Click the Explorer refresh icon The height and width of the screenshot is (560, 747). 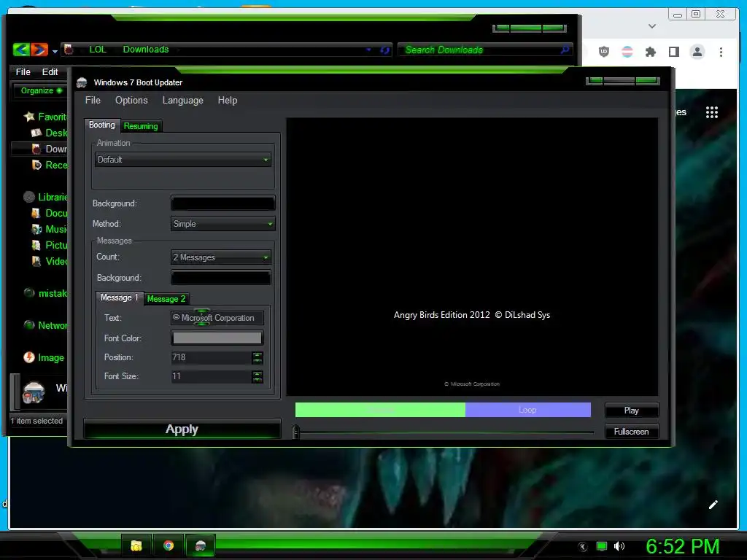[384, 50]
